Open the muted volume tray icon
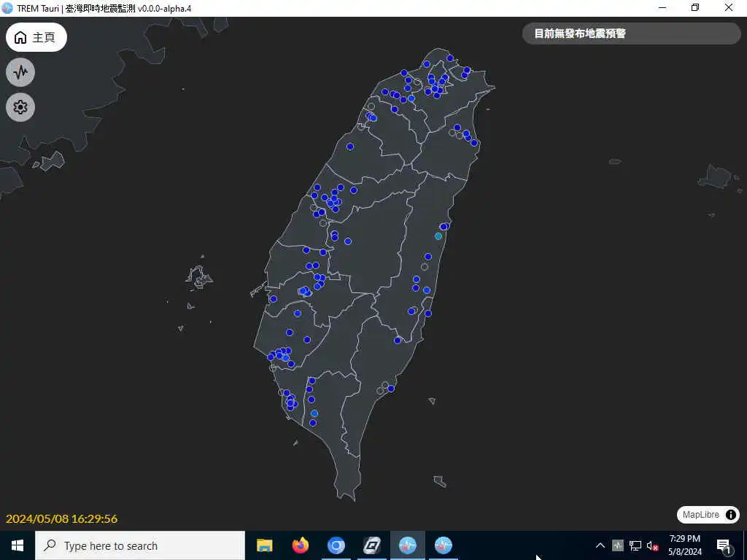This screenshot has height=560, width=747. [x=653, y=545]
